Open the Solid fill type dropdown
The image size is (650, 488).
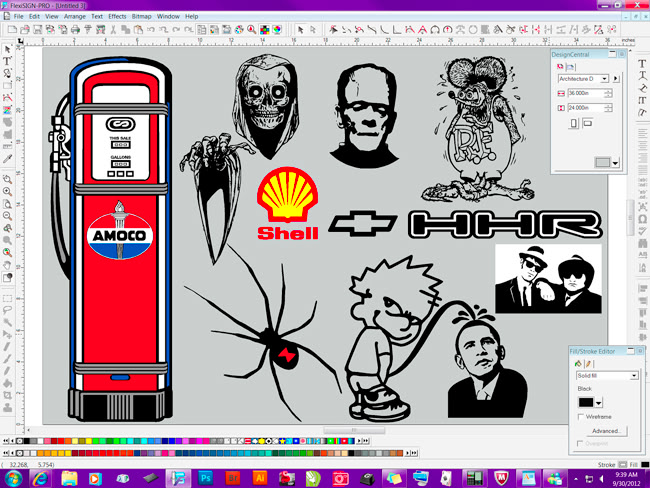pyautogui.click(x=634, y=376)
